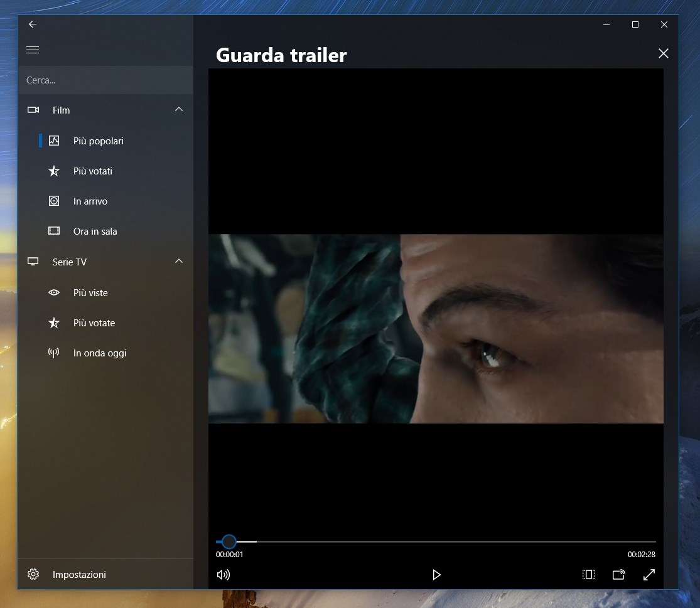
Task: Collapse the Film section chevron
Action: (x=179, y=109)
